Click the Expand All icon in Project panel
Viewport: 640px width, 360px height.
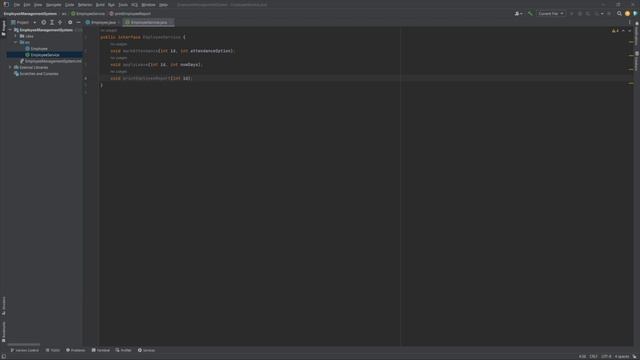pos(52,22)
